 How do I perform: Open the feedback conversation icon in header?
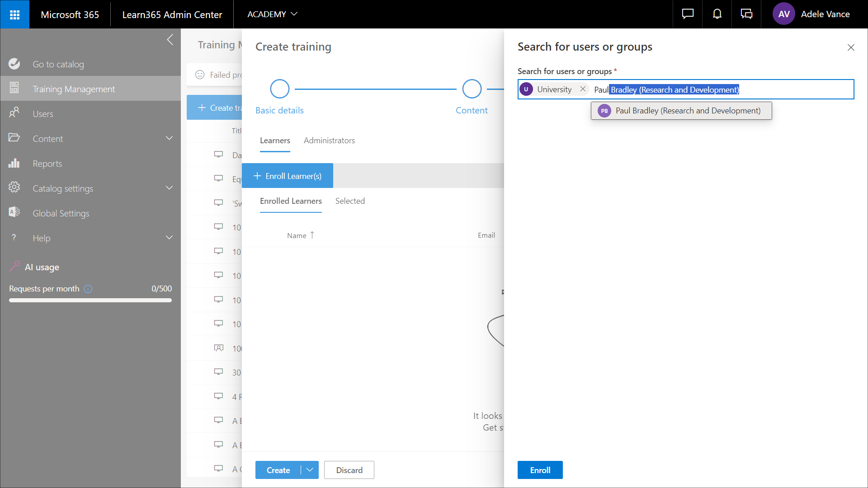coord(746,14)
